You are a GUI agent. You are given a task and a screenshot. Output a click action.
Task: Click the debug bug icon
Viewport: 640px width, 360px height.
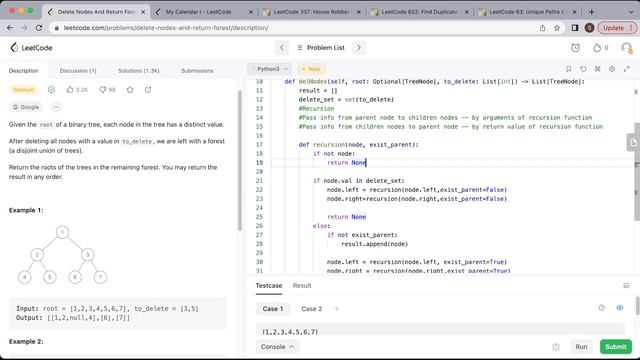coord(556,347)
